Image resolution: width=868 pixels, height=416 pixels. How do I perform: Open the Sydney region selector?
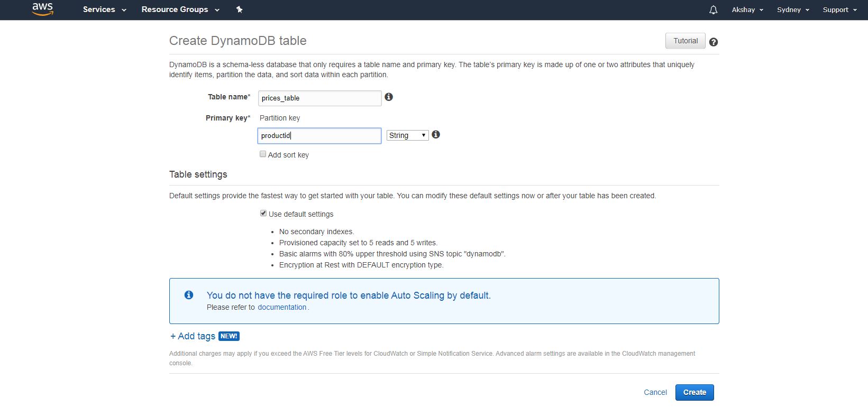point(793,10)
